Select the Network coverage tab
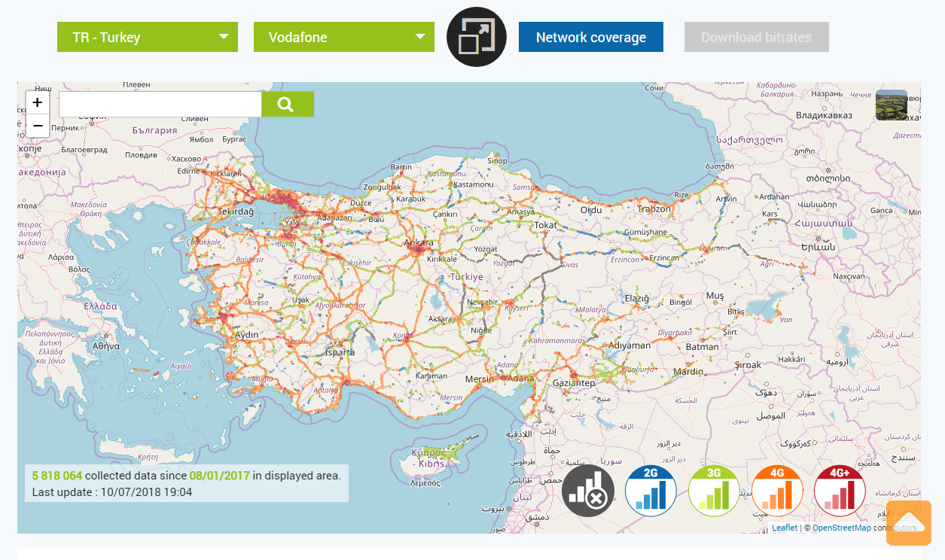Viewport: 945px width, 560px height. (x=591, y=37)
